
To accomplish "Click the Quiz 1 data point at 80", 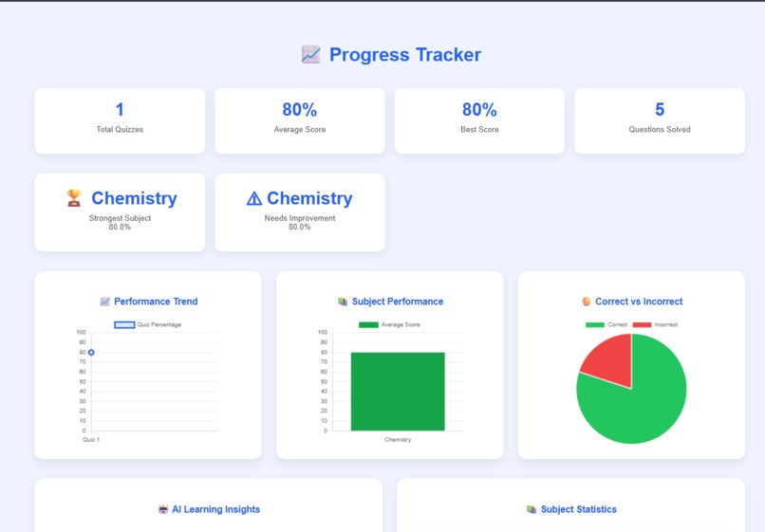I will point(91,352).
